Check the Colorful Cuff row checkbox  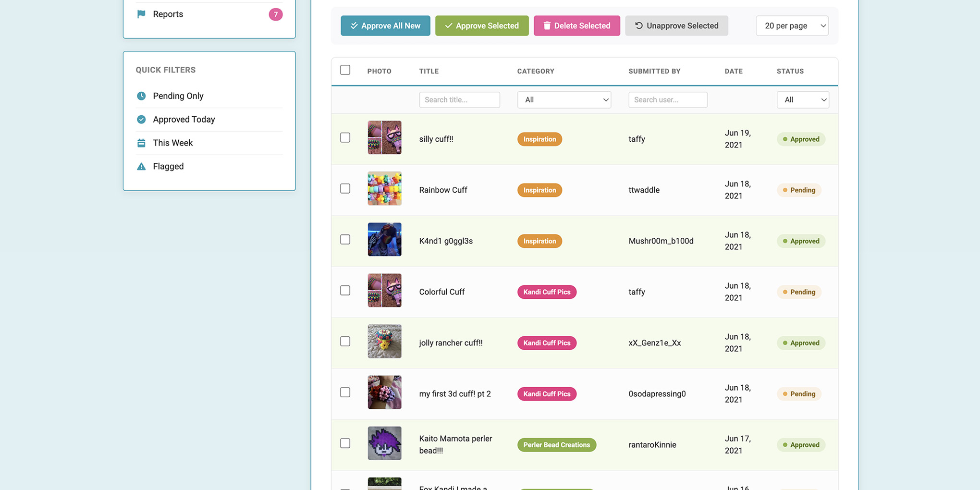(x=345, y=290)
